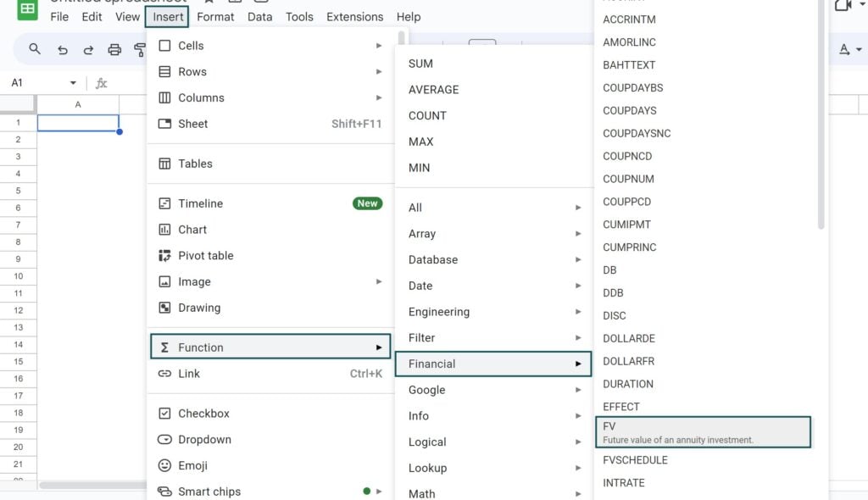Expand the Lookup category arrow
868x500 pixels.
(578, 467)
